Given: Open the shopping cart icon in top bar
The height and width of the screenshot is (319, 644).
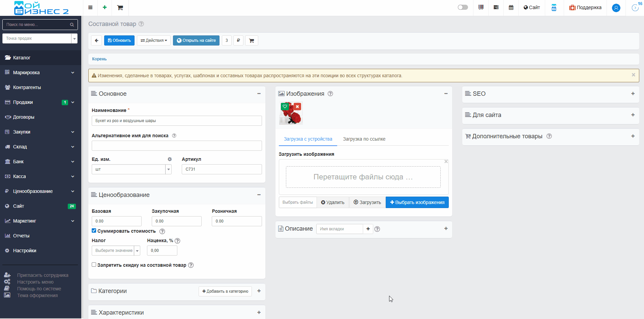Looking at the screenshot, I should pyautogui.click(x=120, y=7).
